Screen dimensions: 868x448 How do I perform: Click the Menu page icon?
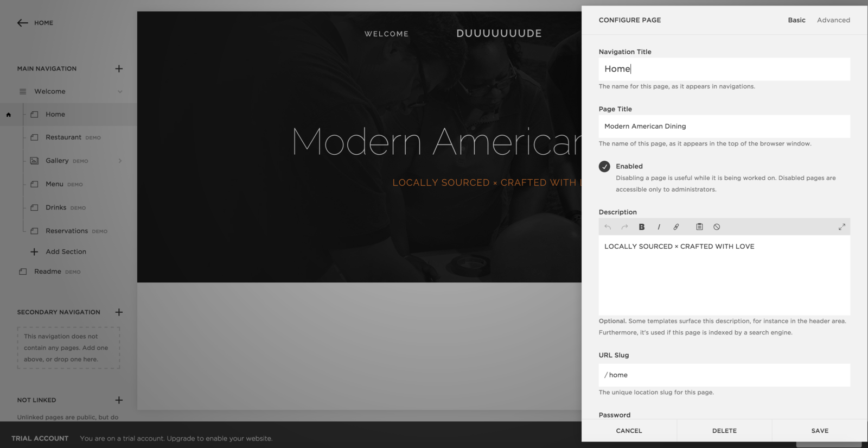pos(34,184)
